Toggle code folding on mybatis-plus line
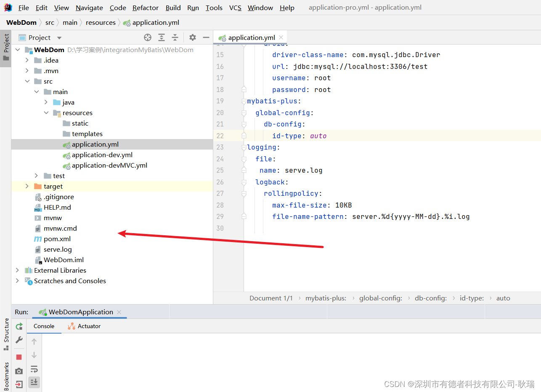 244,101
